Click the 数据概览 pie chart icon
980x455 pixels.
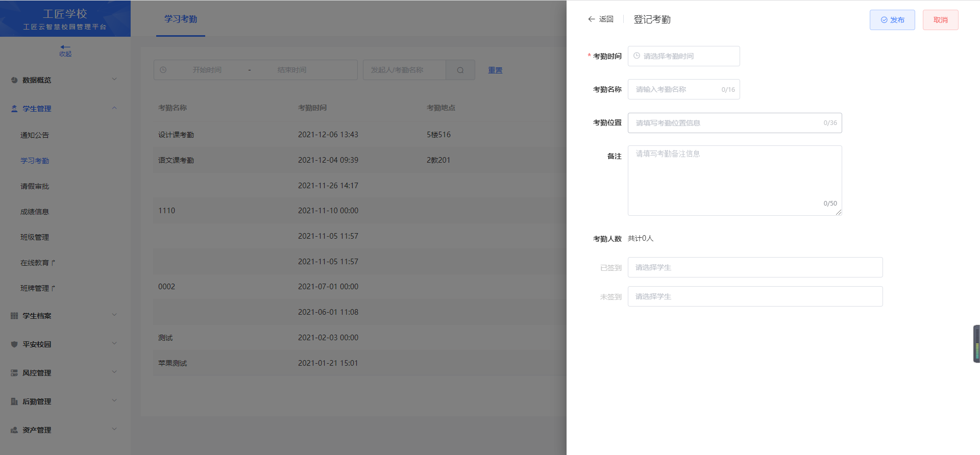[x=14, y=80]
